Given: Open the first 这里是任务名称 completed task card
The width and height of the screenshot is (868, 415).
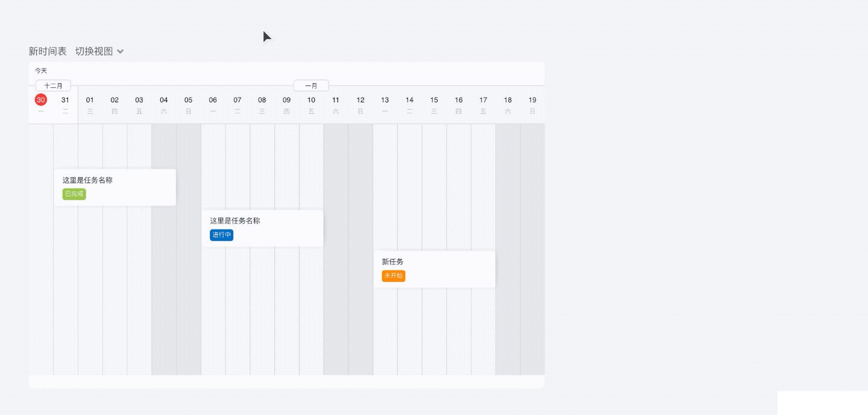Looking at the screenshot, I should [x=115, y=187].
